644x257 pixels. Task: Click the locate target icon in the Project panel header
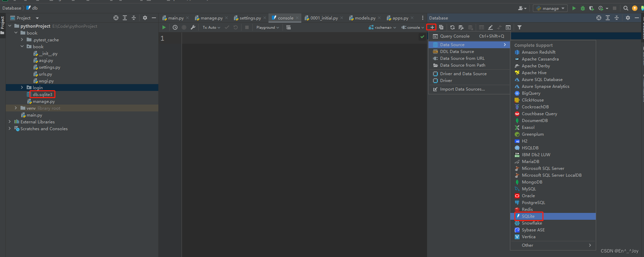click(116, 18)
